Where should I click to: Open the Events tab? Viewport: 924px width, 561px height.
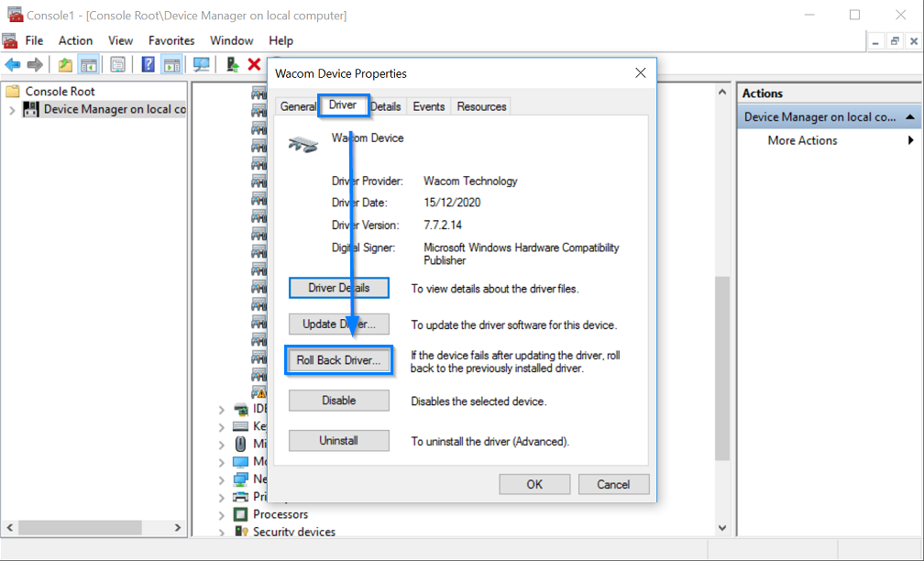pos(428,106)
